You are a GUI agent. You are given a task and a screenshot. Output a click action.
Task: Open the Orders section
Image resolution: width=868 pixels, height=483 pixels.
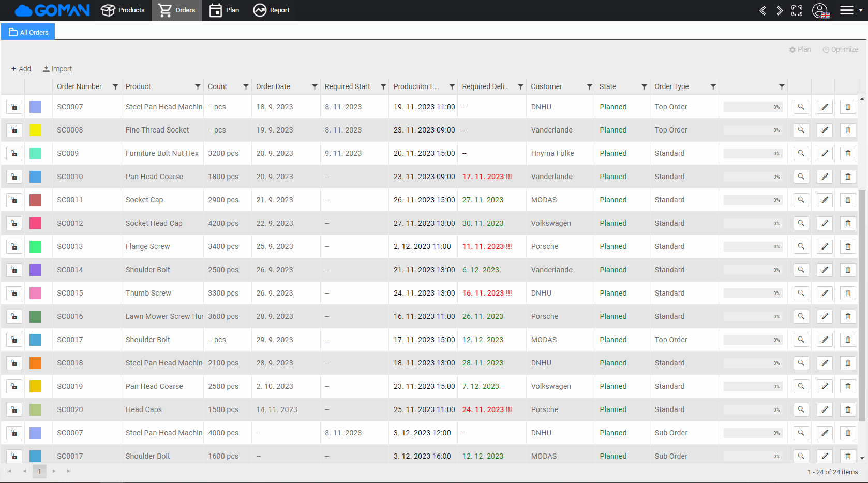[x=176, y=10]
